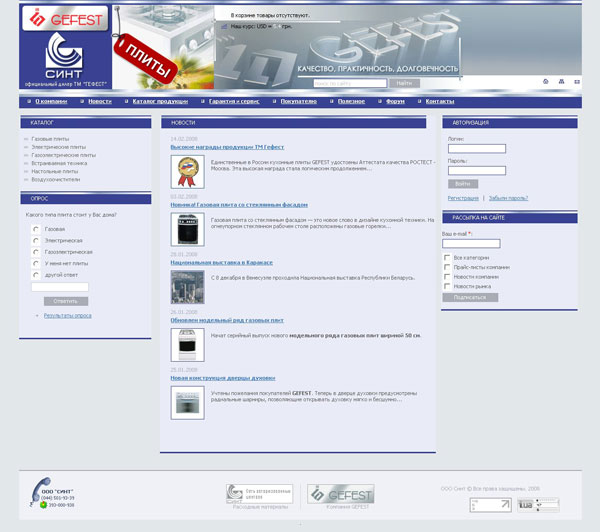Click the green ICQ flower icon in footer
This screenshot has height=532, width=600.
(x=43, y=505)
